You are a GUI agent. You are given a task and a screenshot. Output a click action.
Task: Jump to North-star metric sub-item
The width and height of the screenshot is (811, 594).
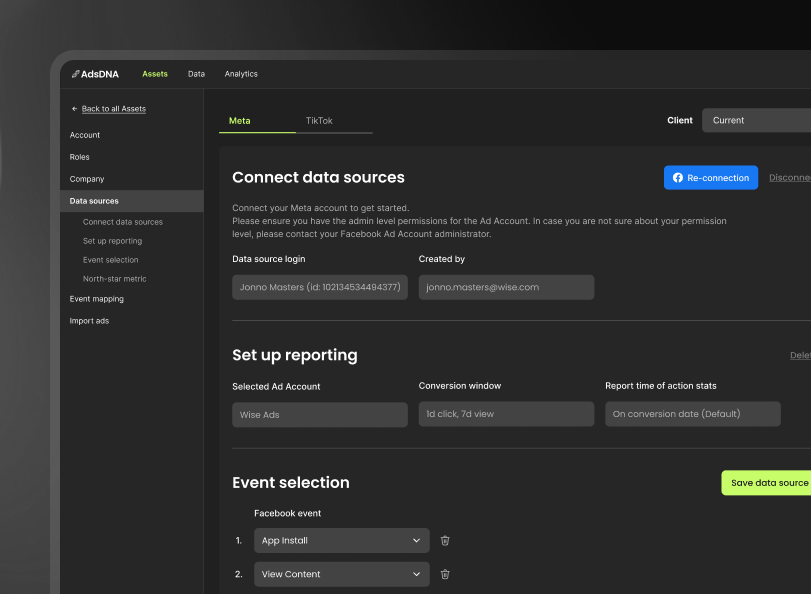[x=115, y=279]
